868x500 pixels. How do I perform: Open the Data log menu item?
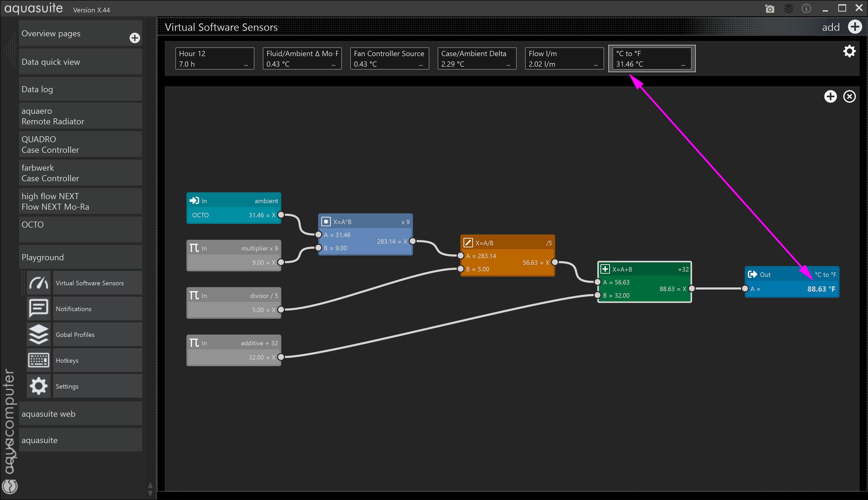coord(80,89)
